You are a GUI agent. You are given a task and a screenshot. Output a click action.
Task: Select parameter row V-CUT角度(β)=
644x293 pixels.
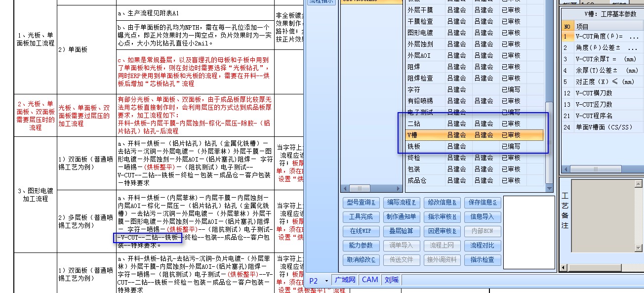click(x=603, y=36)
